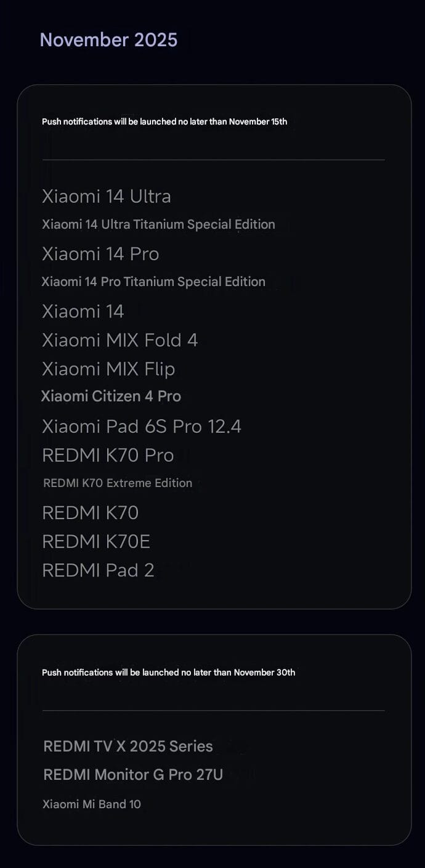Select REDMI TV X 2025 Series

coord(128,747)
